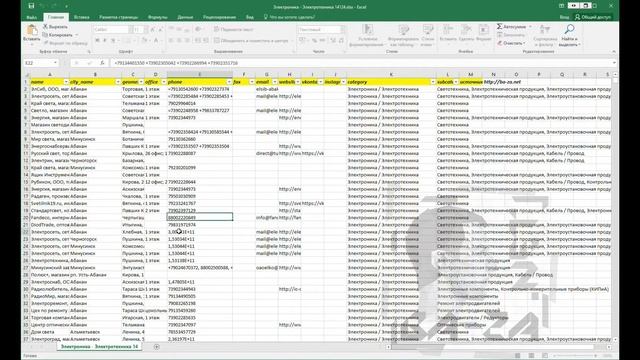Screen dimensions: 640x360
Task: Click the Шрифт group dialog launcher
Action: (162, 52)
